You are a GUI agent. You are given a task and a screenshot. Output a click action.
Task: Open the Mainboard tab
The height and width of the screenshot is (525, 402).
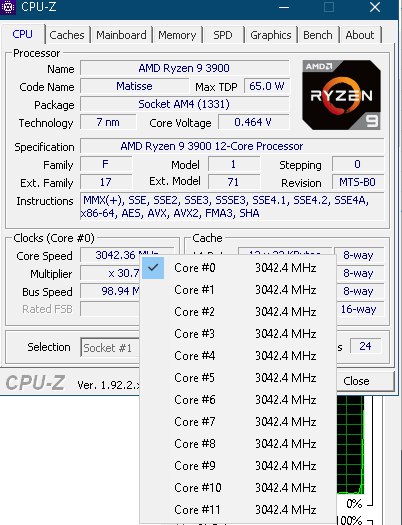tap(121, 35)
